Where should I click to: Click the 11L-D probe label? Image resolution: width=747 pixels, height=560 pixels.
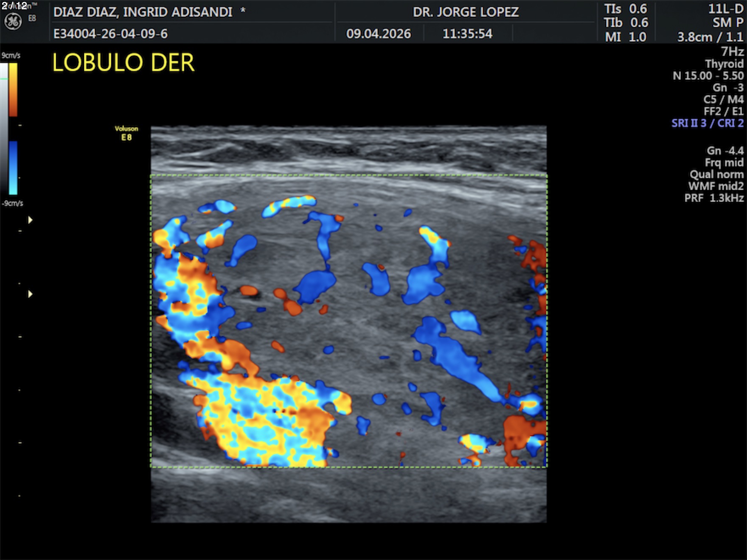pyautogui.click(x=725, y=9)
